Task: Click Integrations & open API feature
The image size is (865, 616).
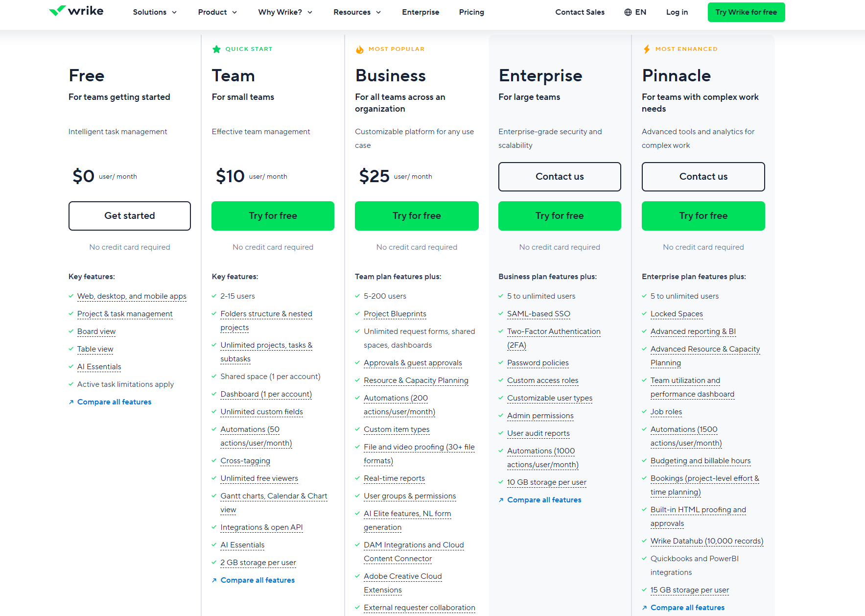Action: coord(261,527)
